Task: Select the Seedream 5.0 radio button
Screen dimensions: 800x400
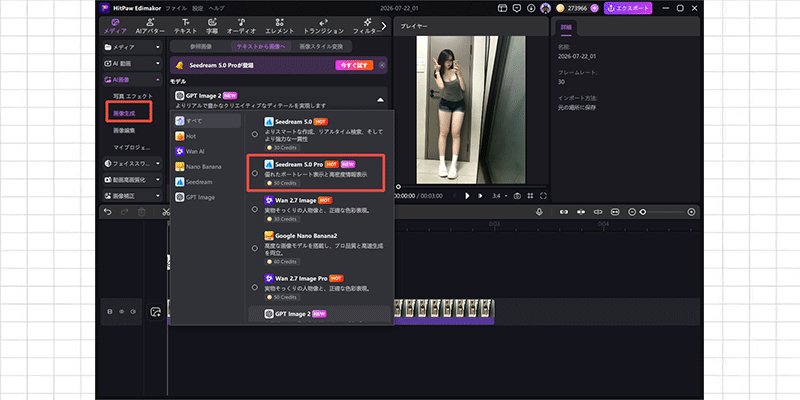Action: point(255,134)
